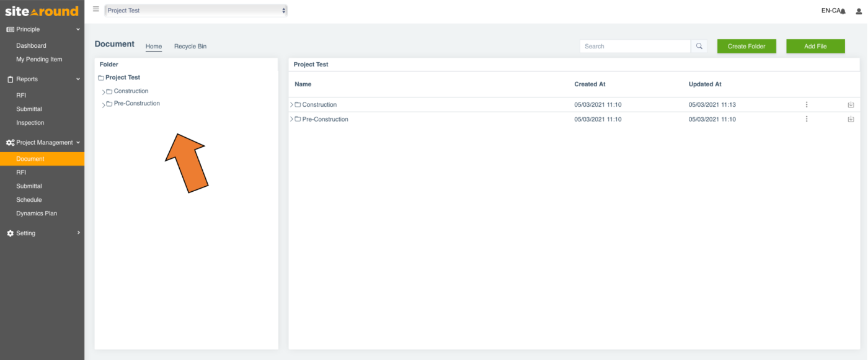Switch to the Recycle Bin tab
This screenshot has height=360, width=868.
[x=190, y=46]
